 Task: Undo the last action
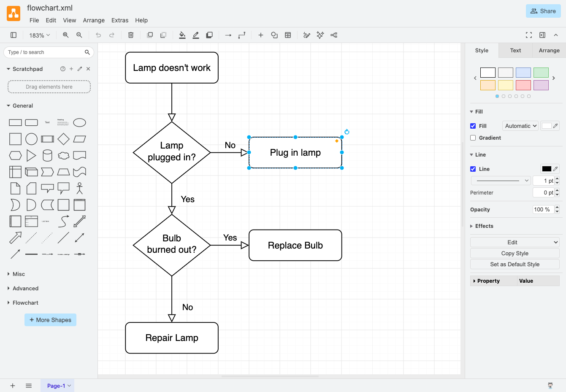pos(98,35)
